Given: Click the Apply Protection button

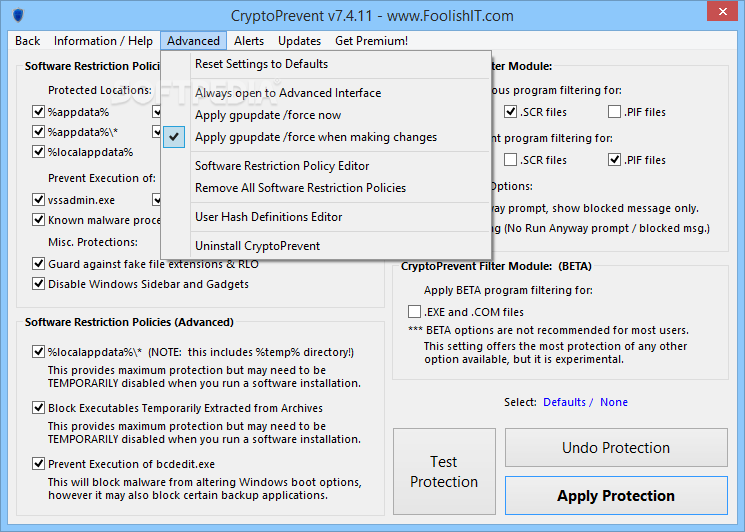Looking at the screenshot, I should pos(616,496).
